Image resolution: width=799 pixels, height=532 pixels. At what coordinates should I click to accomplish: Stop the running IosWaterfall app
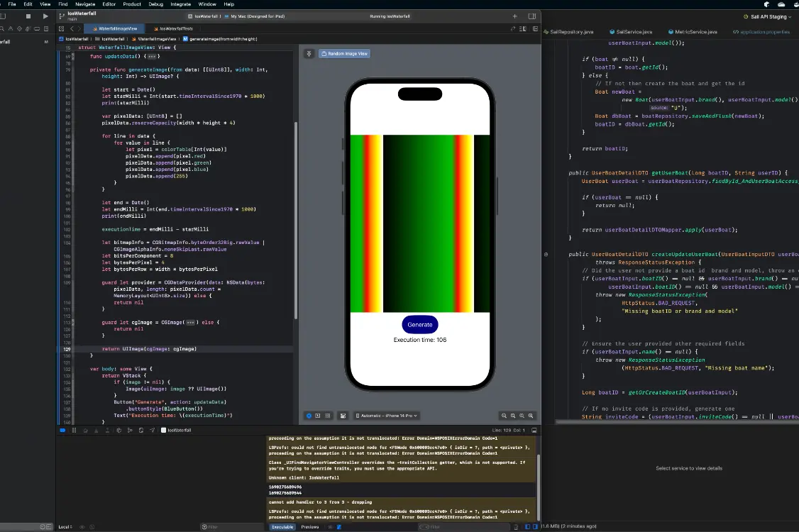point(28,16)
